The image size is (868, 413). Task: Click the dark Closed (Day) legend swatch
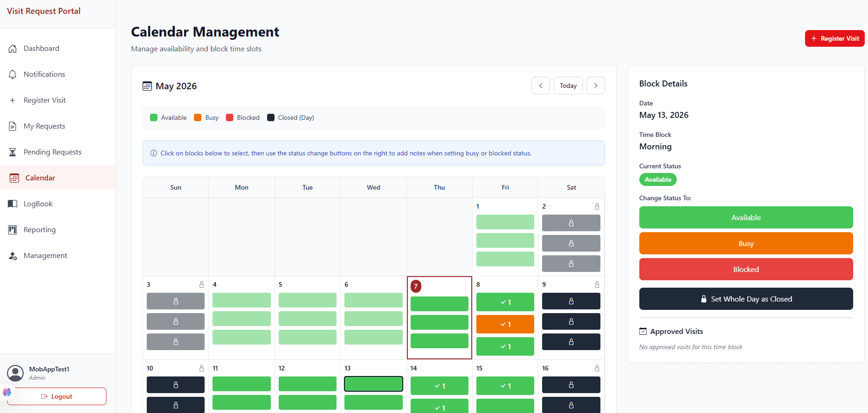tap(271, 117)
